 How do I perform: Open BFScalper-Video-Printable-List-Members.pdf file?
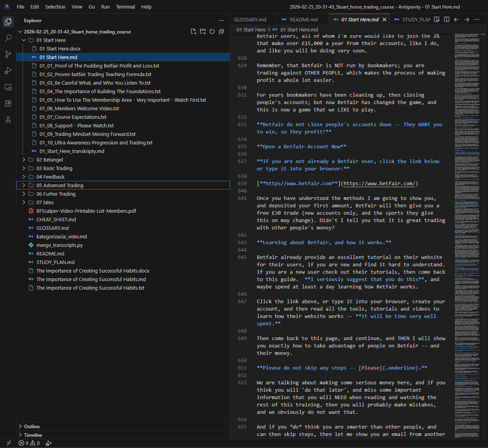tap(86, 211)
